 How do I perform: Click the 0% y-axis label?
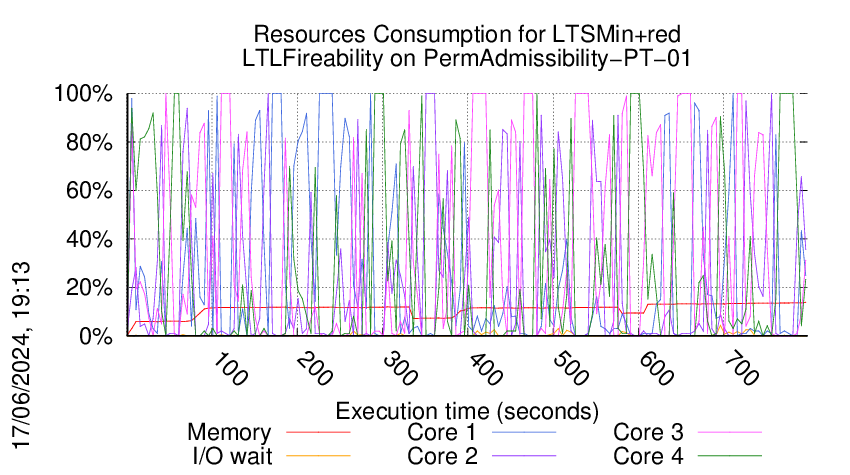(96, 336)
